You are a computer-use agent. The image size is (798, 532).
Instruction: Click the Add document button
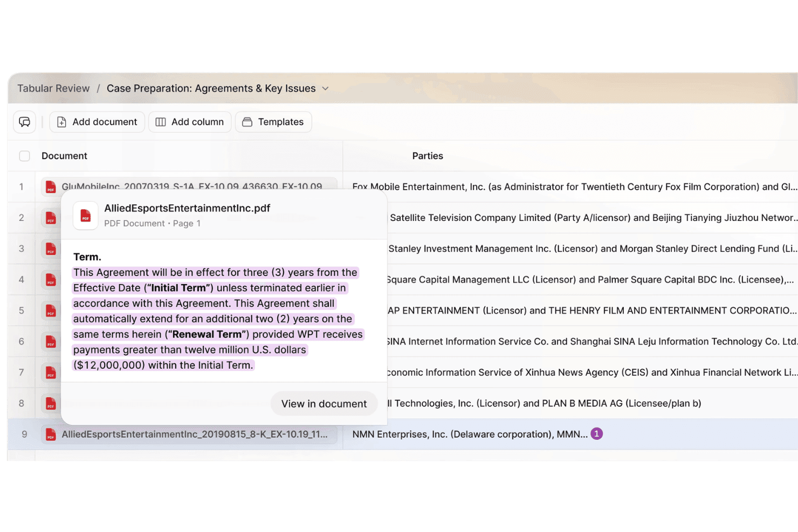(98, 122)
